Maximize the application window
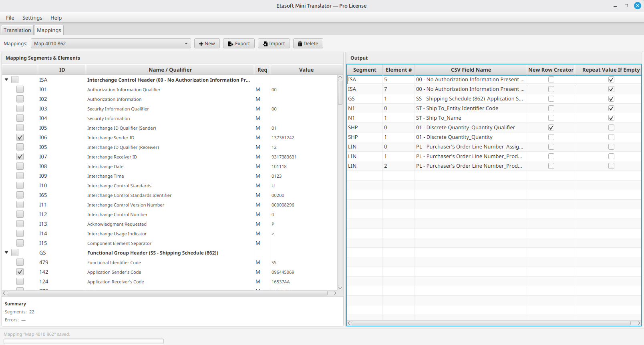Image resolution: width=644 pixels, height=345 pixels. 626,6
